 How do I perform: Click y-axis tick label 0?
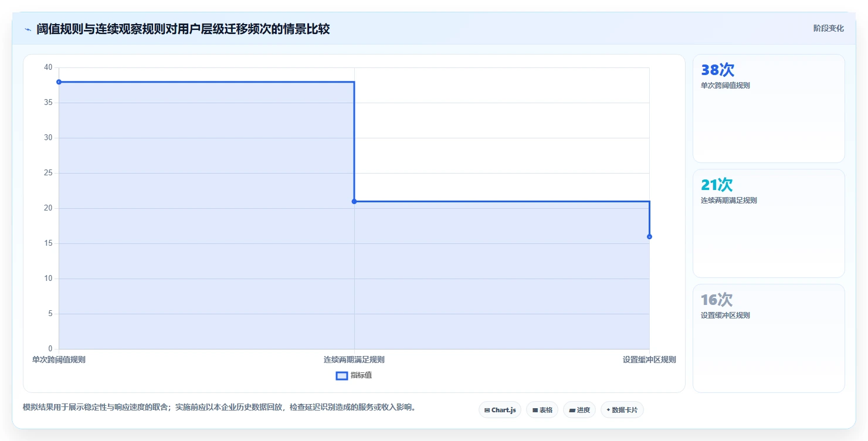50,349
